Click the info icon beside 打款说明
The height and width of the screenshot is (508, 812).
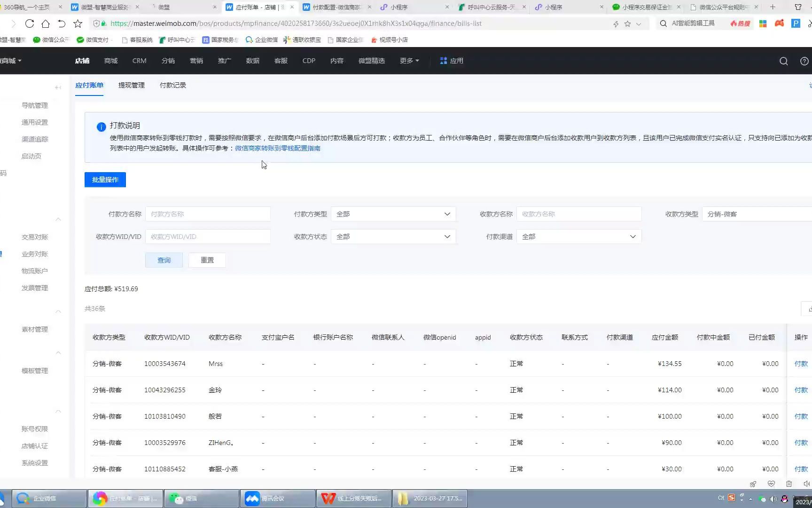pyautogui.click(x=101, y=127)
